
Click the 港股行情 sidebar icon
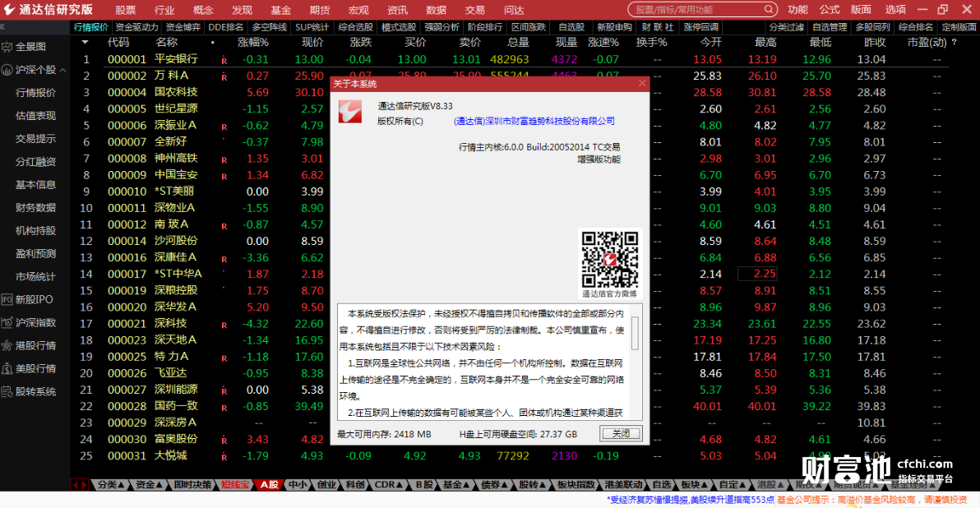click(7, 345)
